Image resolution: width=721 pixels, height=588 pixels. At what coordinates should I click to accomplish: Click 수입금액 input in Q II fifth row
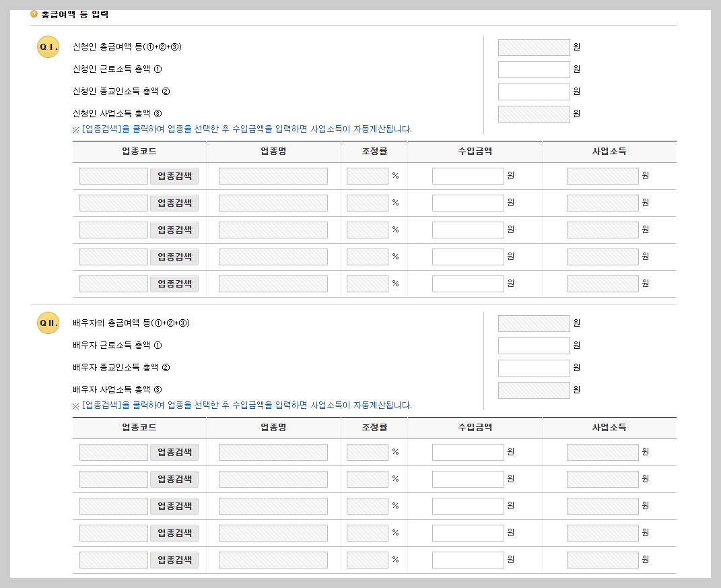click(x=468, y=560)
